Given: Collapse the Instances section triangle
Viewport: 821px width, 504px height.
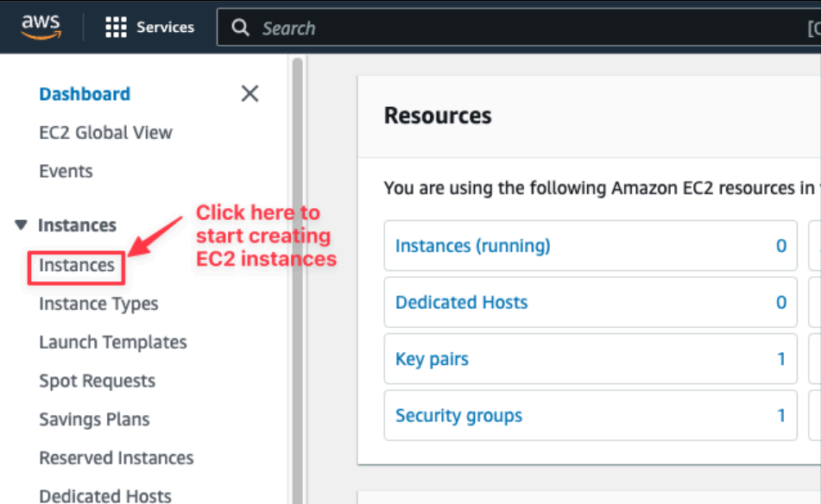Looking at the screenshot, I should 21,225.
